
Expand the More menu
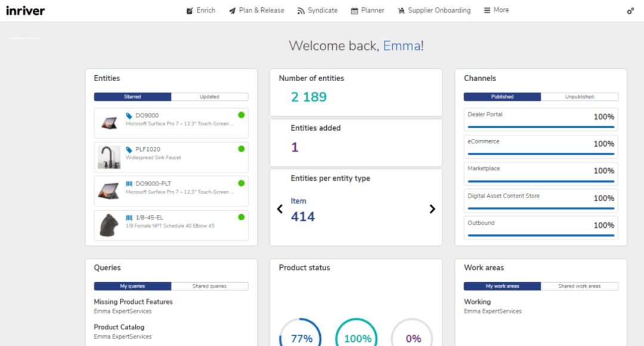(x=496, y=10)
